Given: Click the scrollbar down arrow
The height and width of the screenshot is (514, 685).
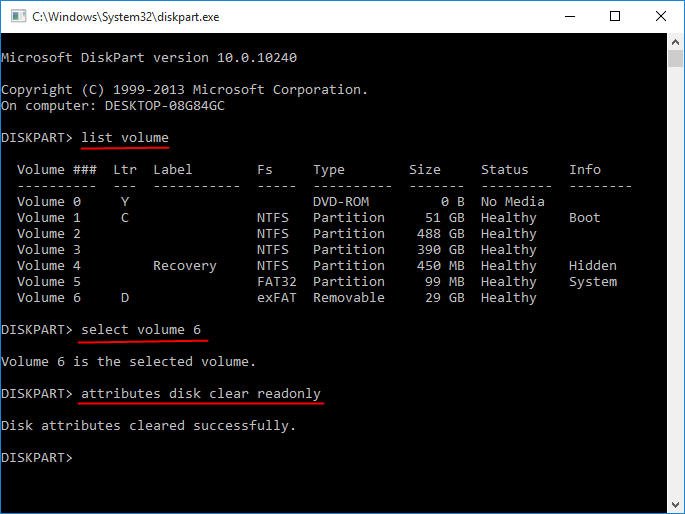Looking at the screenshot, I should (x=675, y=505).
